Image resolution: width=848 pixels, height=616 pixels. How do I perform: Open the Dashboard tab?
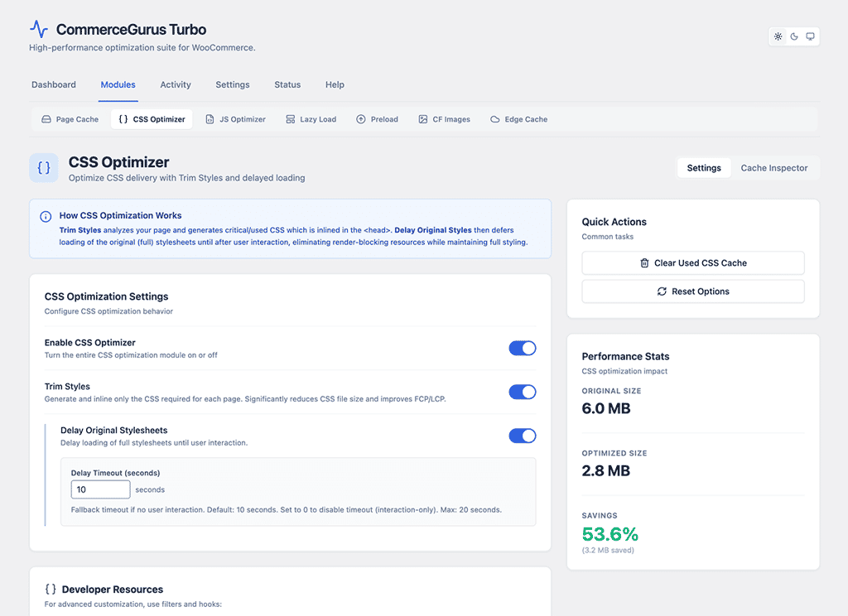(x=54, y=85)
